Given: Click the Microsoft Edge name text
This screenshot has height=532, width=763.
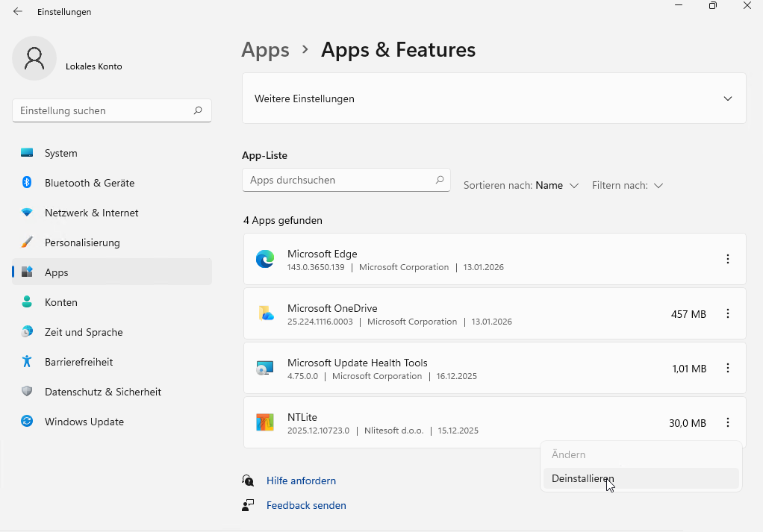Looking at the screenshot, I should pos(322,254).
